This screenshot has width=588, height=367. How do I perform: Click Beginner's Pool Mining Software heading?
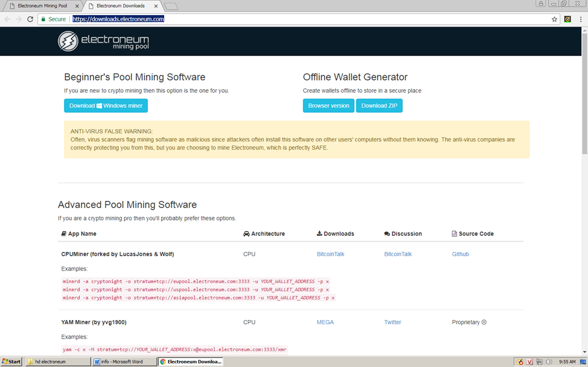pos(134,77)
